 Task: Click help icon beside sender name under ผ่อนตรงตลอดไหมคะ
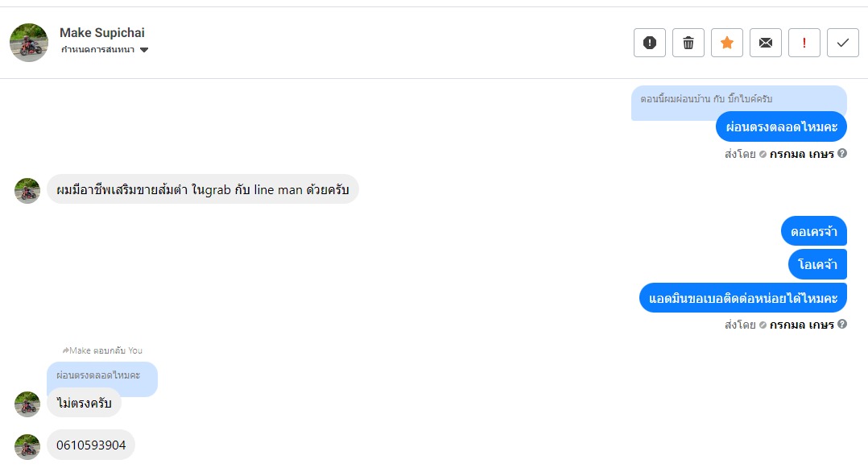(842, 153)
